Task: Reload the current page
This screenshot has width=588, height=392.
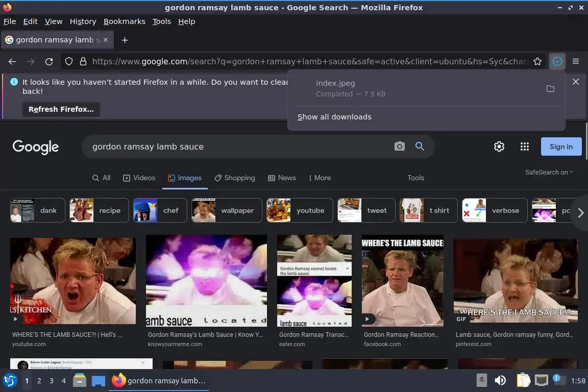Action: (x=49, y=62)
